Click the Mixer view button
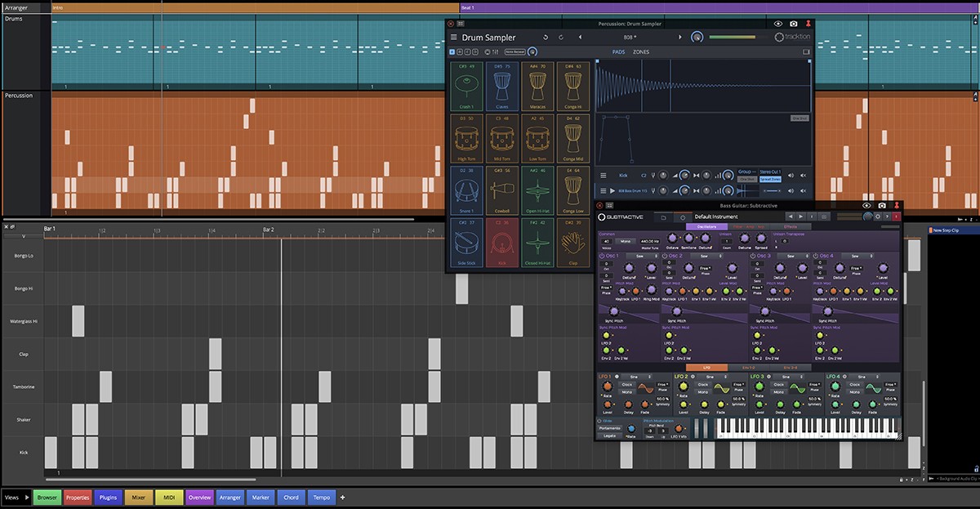This screenshot has height=509, width=980. pyautogui.click(x=138, y=497)
